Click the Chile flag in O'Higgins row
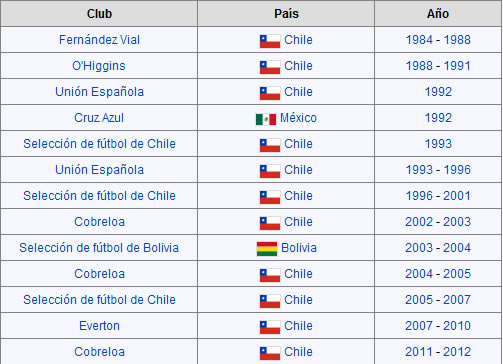This screenshot has width=503, height=364. (x=270, y=67)
